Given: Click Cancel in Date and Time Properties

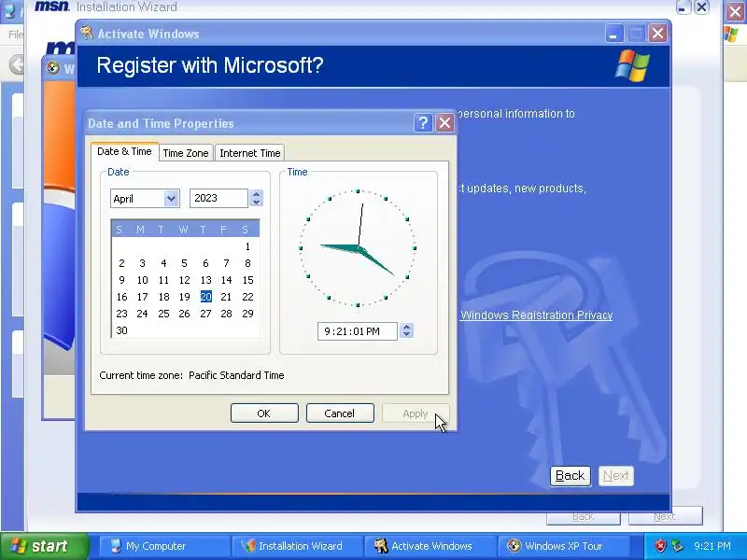Looking at the screenshot, I should click(x=340, y=413).
